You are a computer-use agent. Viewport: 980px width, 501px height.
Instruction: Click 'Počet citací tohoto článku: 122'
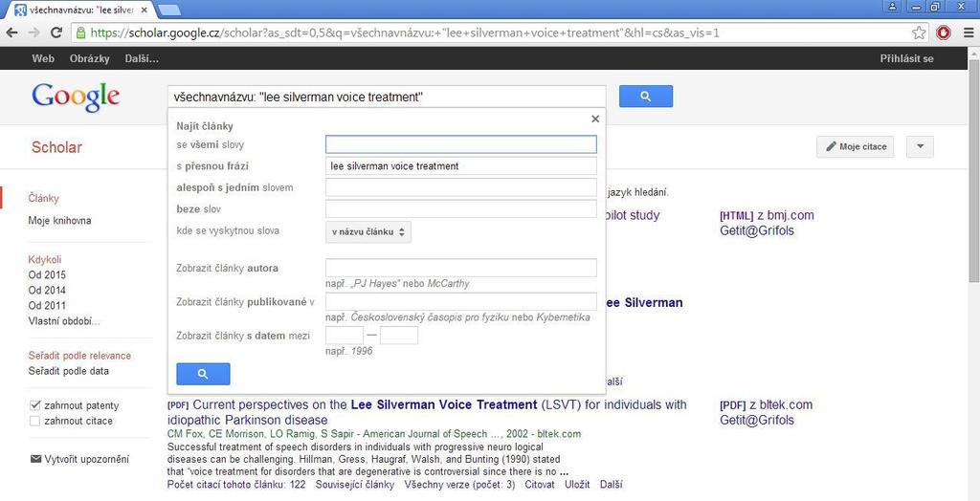236,484
